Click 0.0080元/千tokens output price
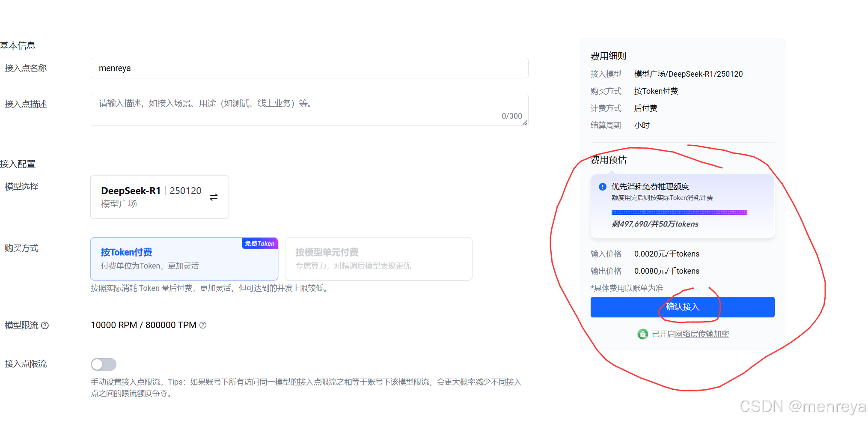The image size is (868, 421). [x=666, y=271]
